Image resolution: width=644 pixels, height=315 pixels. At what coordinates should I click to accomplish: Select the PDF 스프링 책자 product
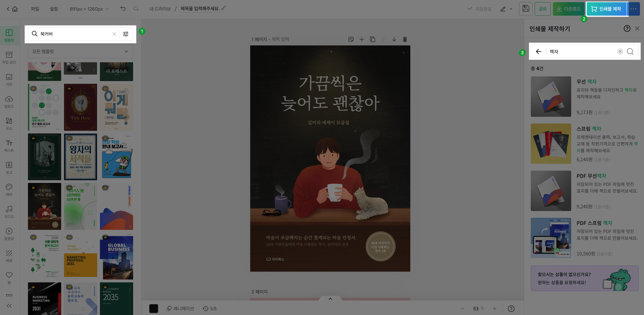585,238
